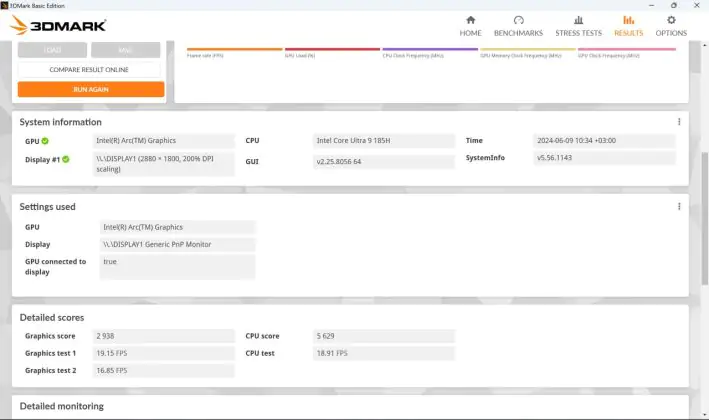Click the 3DMark title bar app icon
Screen dimensions: 709x420
5,5
